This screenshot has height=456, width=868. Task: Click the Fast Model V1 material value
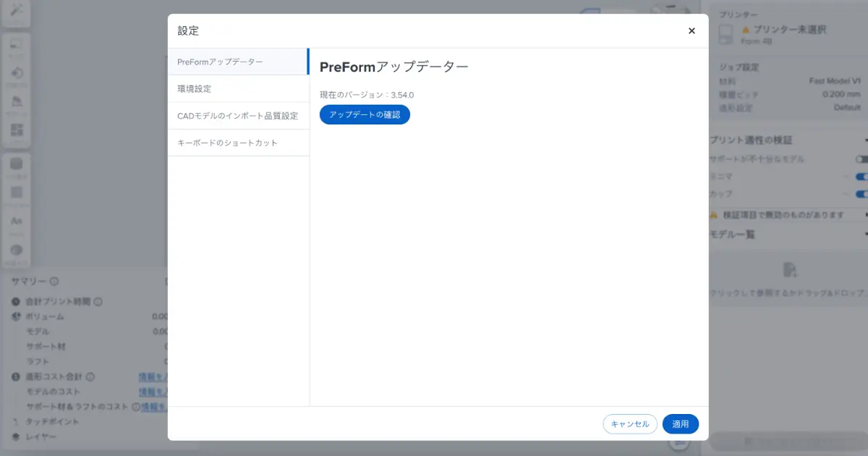[x=835, y=81]
